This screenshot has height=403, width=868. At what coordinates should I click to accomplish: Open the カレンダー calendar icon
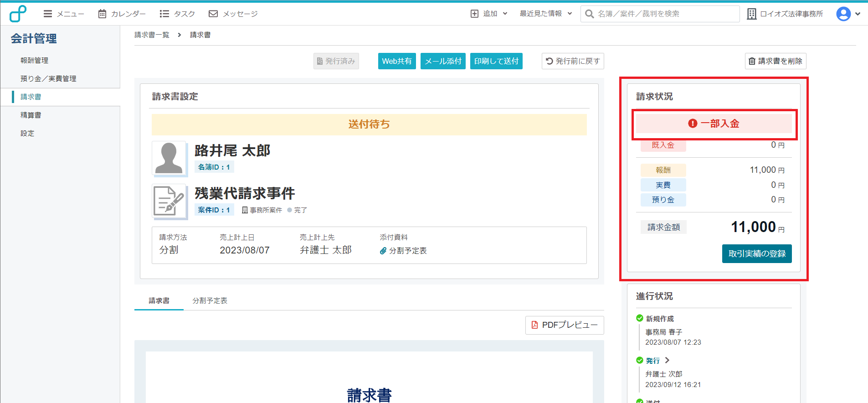102,14
